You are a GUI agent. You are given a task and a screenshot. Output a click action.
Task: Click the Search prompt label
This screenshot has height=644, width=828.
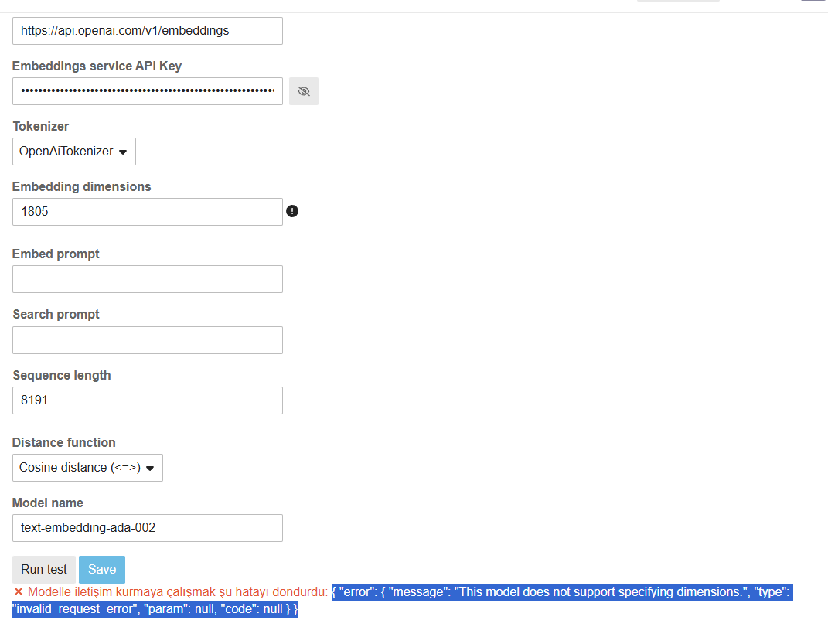tap(56, 315)
